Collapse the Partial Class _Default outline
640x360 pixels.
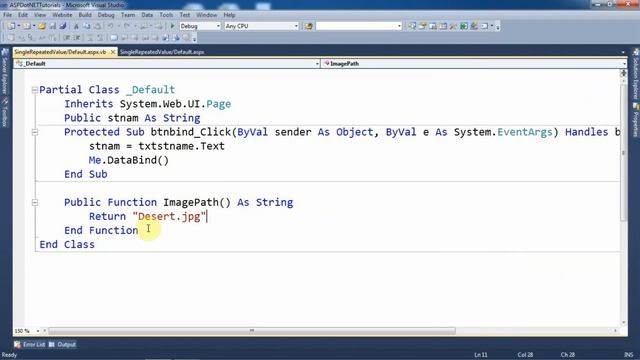point(35,90)
